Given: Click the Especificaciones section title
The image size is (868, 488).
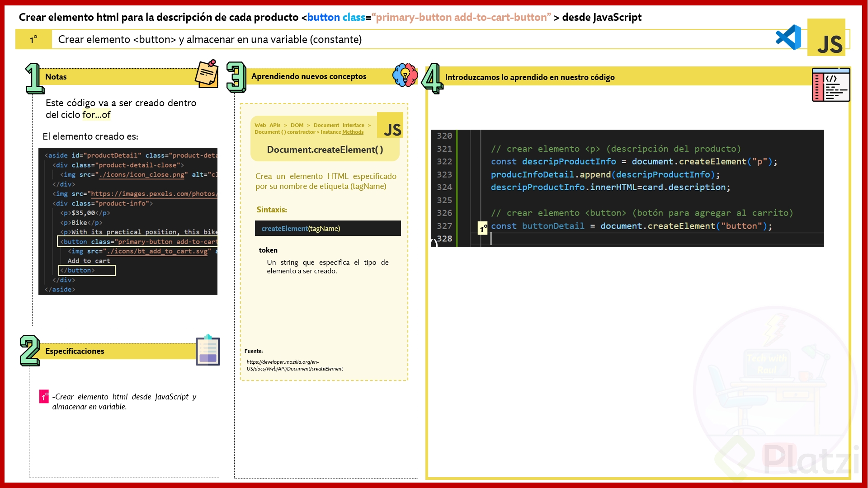Looking at the screenshot, I should (75, 351).
